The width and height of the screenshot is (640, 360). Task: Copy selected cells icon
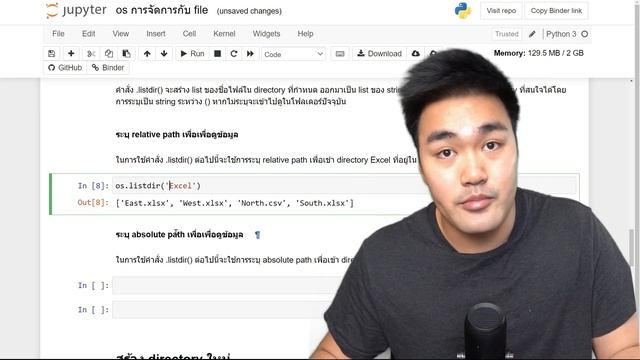tap(109, 53)
